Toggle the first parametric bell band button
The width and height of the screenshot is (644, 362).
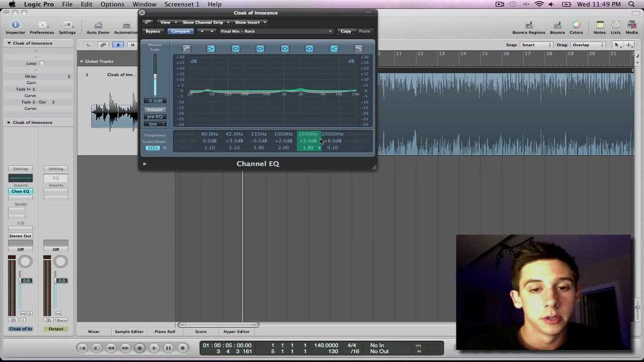235,49
